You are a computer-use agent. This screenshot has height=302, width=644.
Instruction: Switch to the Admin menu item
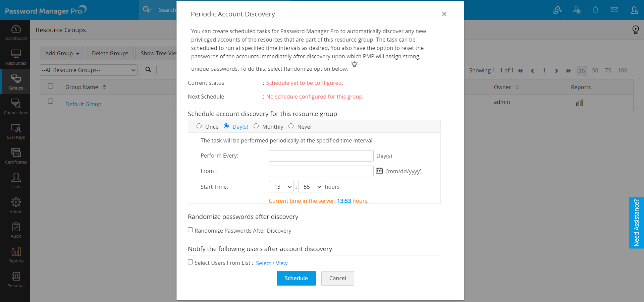pyautogui.click(x=16, y=205)
